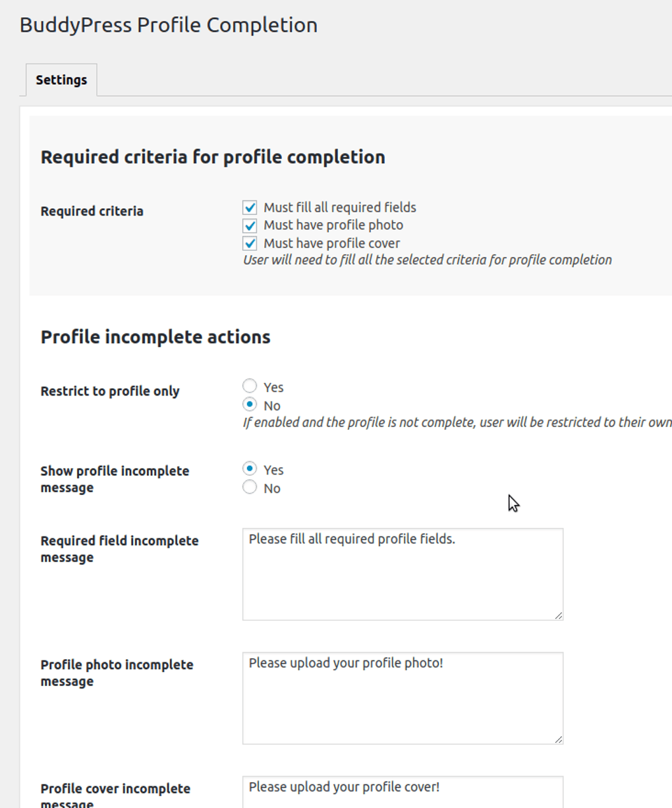Image resolution: width=672 pixels, height=808 pixels.
Task: Click the 'Profile incomplete actions' section heading
Action: pyautogui.click(x=155, y=337)
